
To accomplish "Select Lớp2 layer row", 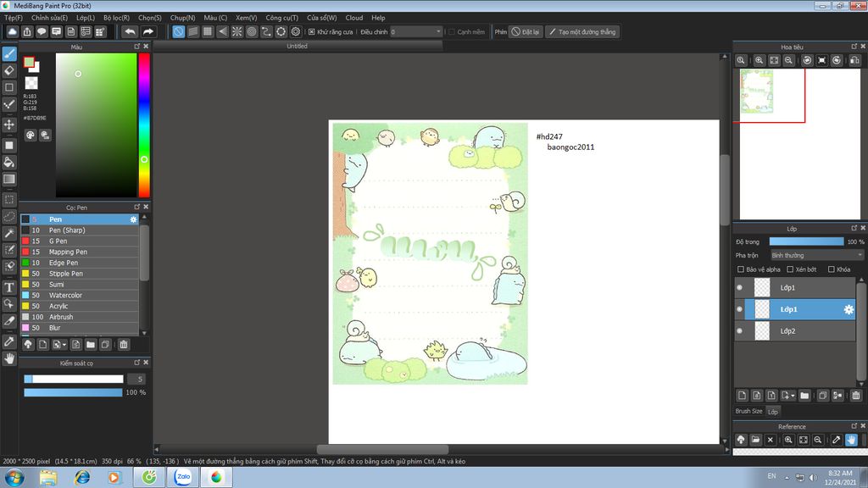I will (x=795, y=331).
